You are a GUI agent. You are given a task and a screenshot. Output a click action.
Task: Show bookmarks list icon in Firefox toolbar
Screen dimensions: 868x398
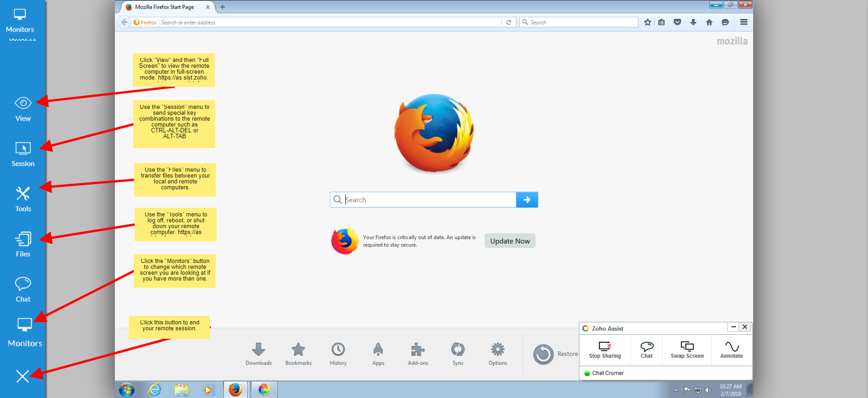(x=661, y=22)
